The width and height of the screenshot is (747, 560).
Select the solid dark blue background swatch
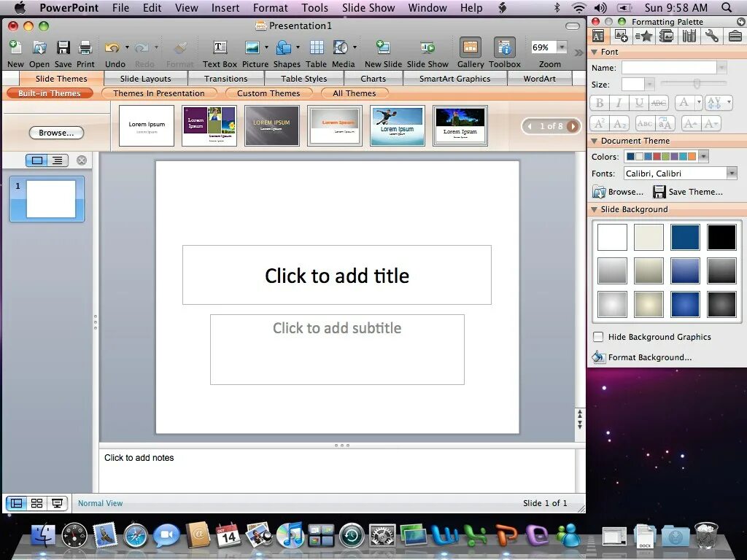[x=685, y=237]
